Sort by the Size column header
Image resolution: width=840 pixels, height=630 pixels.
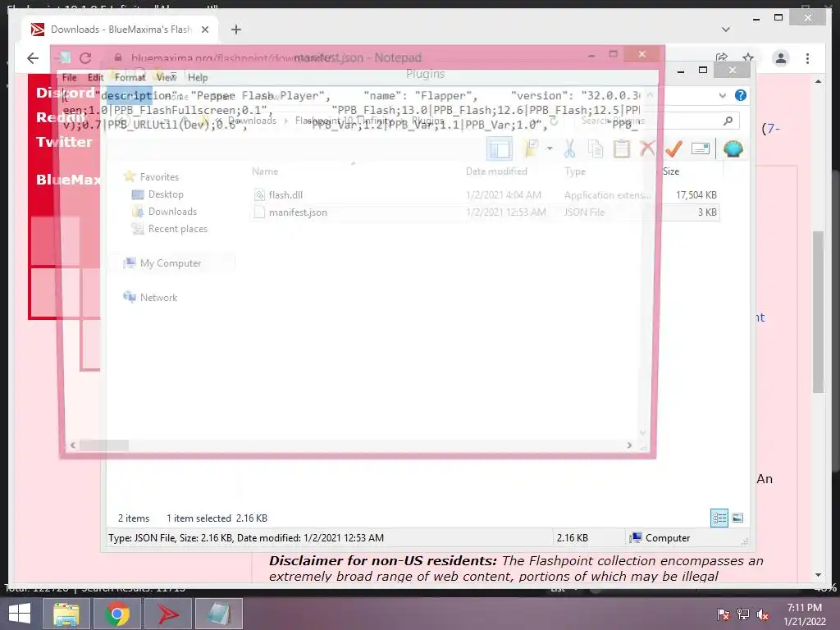(x=671, y=171)
